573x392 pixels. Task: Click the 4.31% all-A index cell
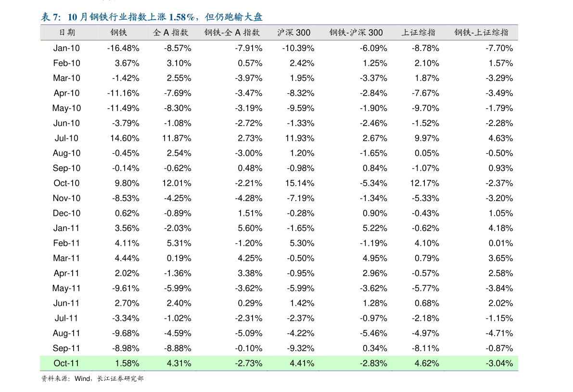coord(179,364)
